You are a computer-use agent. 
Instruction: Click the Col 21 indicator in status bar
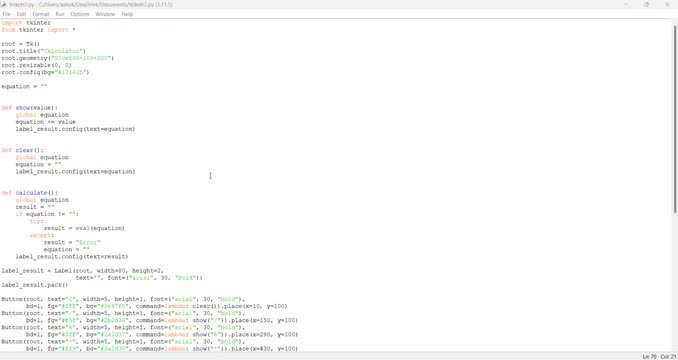pyautogui.click(x=668, y=357)
